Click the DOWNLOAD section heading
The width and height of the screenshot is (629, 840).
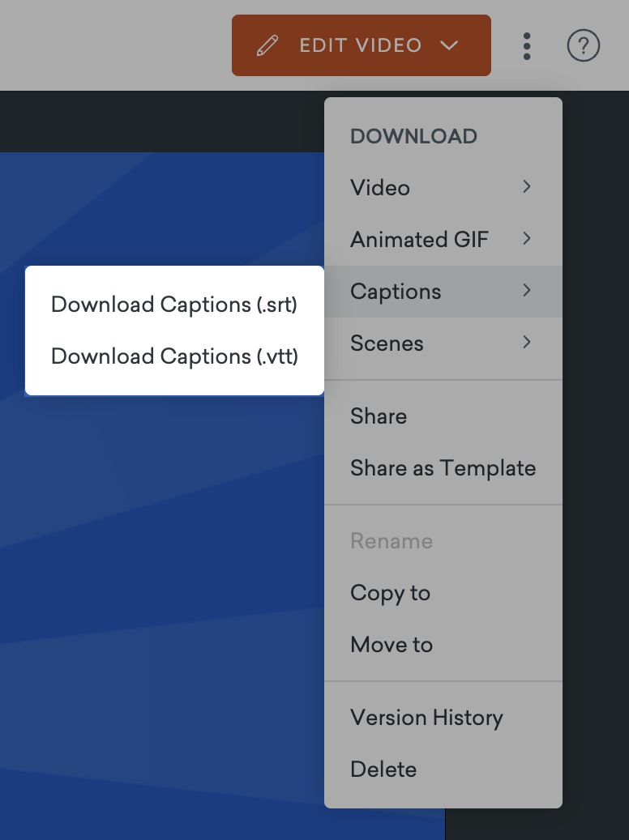[x=413, y=136]
